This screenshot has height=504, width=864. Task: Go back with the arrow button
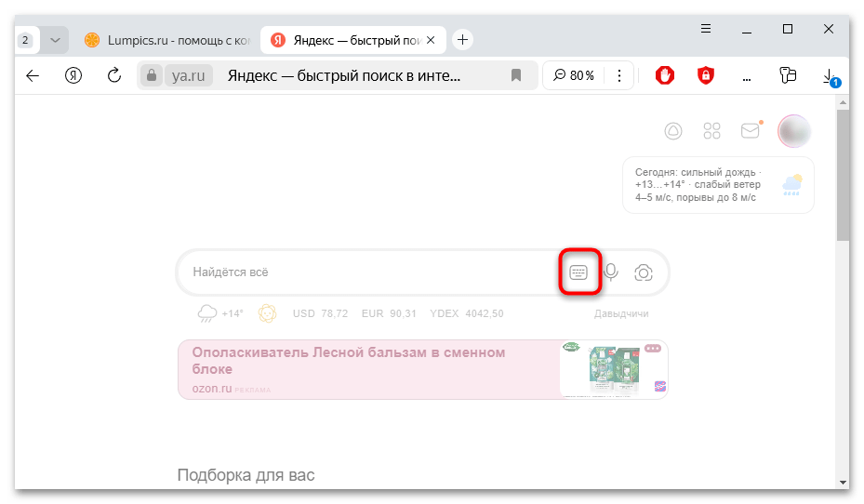pos(33,75)
